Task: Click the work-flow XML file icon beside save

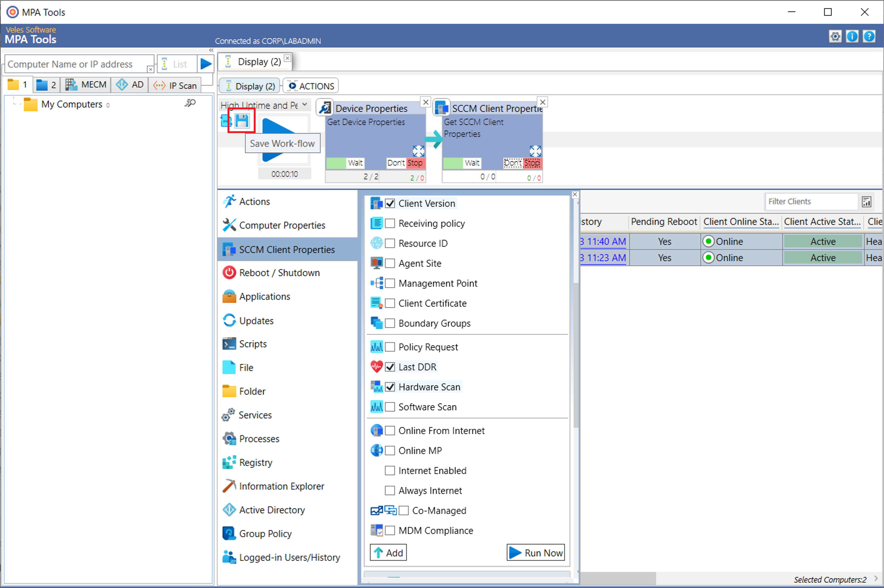Action: [x=226, y=121]
